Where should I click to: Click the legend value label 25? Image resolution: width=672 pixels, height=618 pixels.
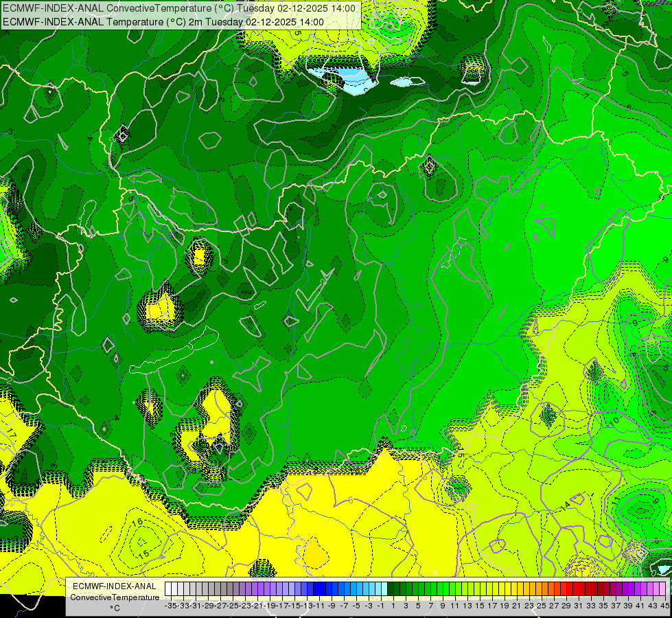542,606
